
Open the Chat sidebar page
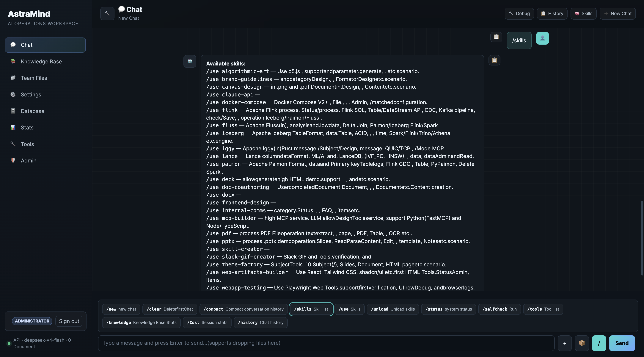45,45
